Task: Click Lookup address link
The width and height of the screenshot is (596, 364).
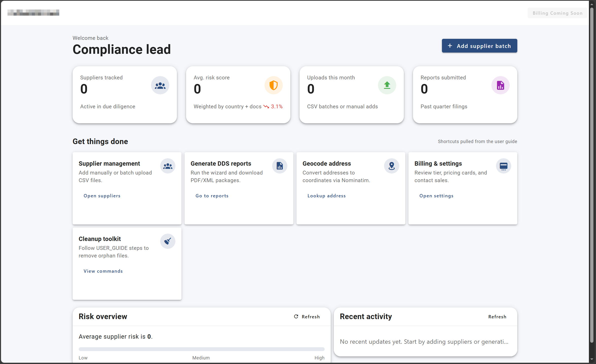Action: point(326,196)
